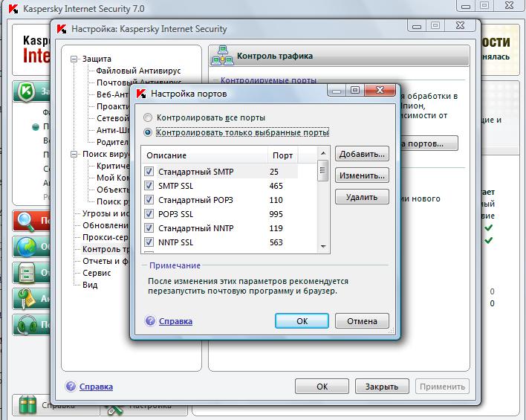Select 'Контролировать все порты' radio button

click(x=148, y=118)
